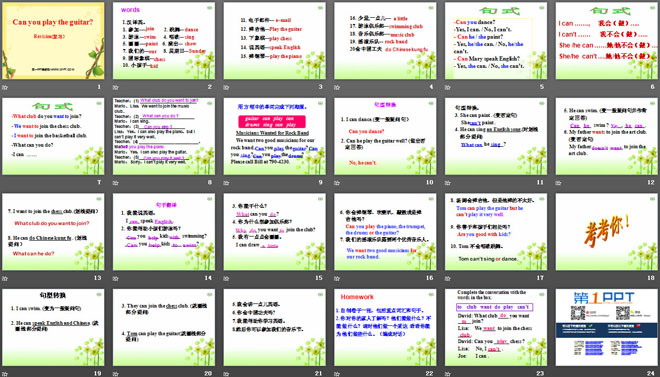Image resolution: width=660 pixels, height=377 pixels.
Task: Select slide 8 Teacher and Mario dialogue
Action: pyautogui.click(x=164, y=136)
